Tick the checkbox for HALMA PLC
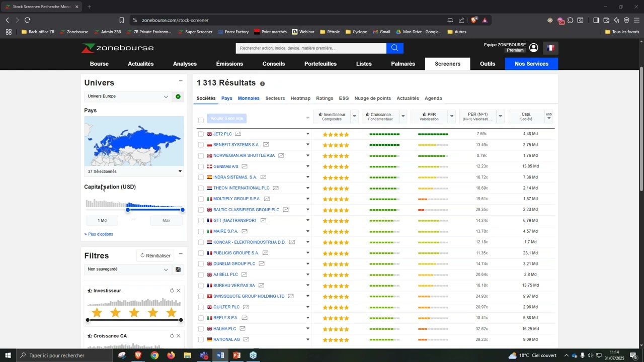 point(201,329)
